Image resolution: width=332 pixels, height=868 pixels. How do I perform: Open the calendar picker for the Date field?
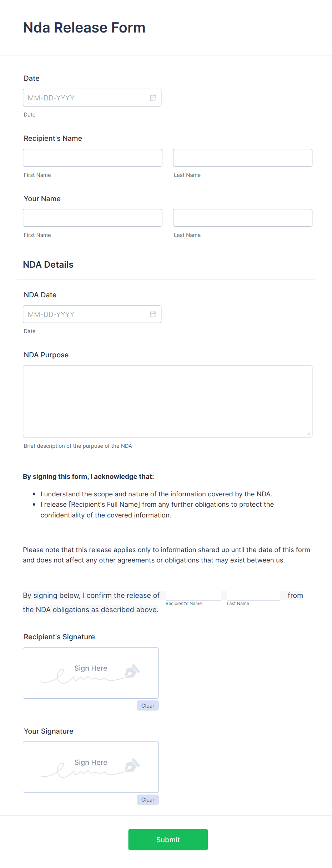[153, 97]
